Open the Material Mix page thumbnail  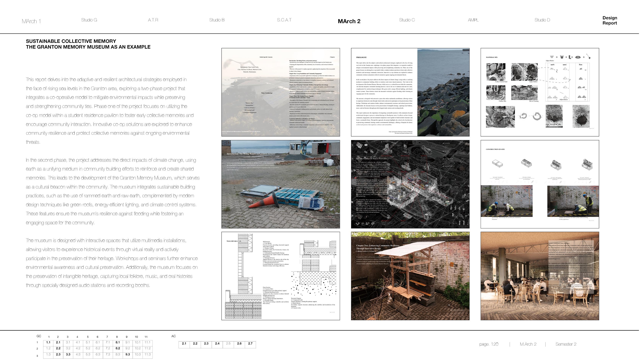pos(539,92)
